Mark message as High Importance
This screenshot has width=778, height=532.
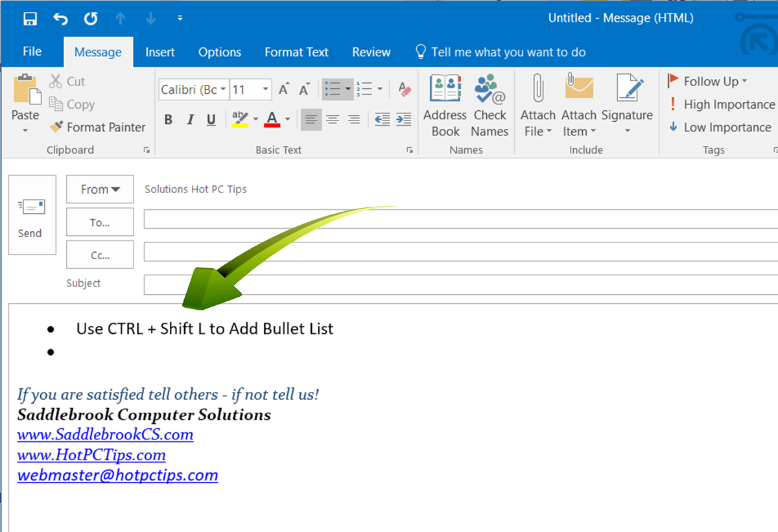[721, 104]
